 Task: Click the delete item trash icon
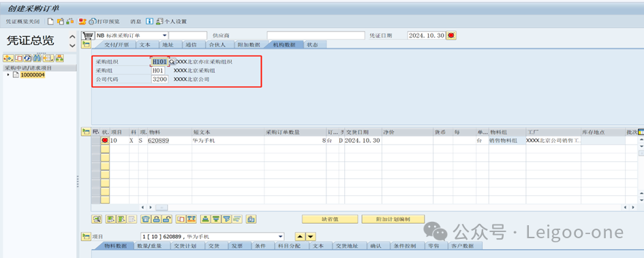coord(145,219)
